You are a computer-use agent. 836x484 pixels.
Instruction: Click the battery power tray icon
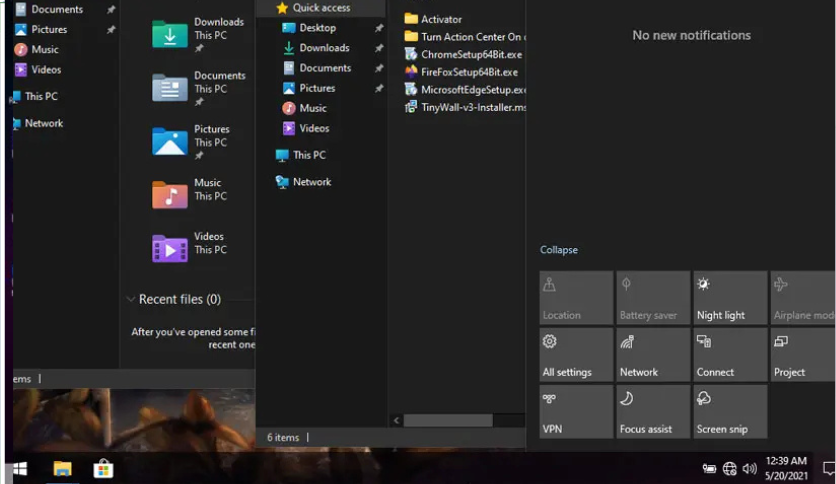pos(709,469)
